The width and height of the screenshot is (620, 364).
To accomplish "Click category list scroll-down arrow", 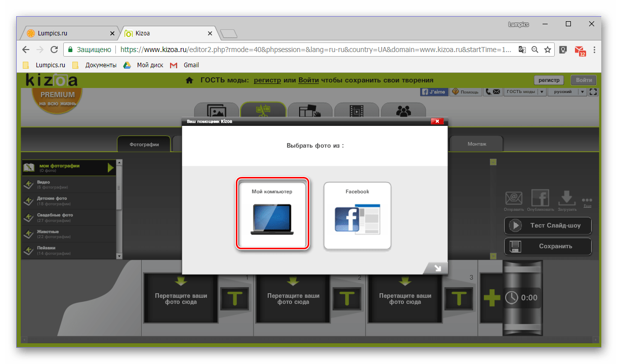I will pos(119,256).
